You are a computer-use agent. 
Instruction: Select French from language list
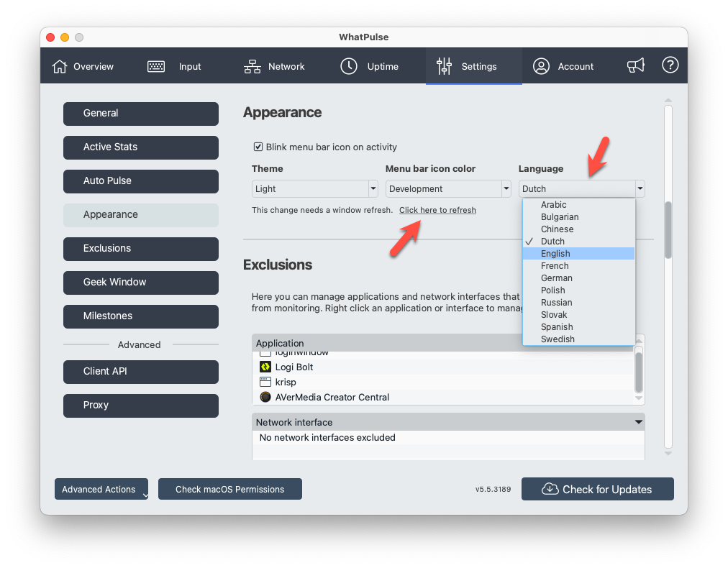coord(578,266)
